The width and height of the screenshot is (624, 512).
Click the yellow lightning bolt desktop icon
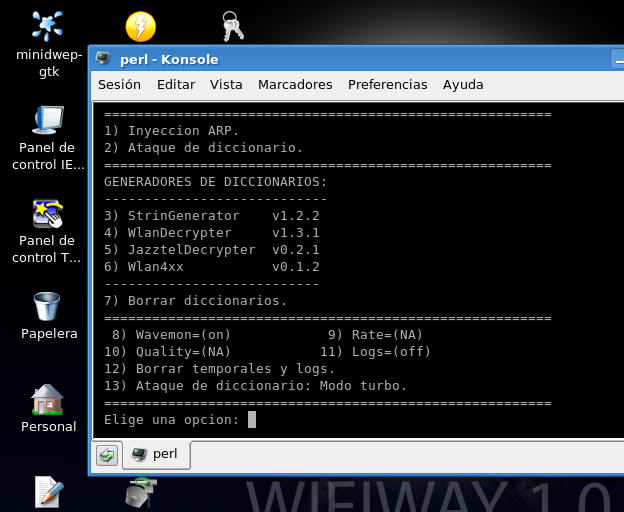click(140, 26)
